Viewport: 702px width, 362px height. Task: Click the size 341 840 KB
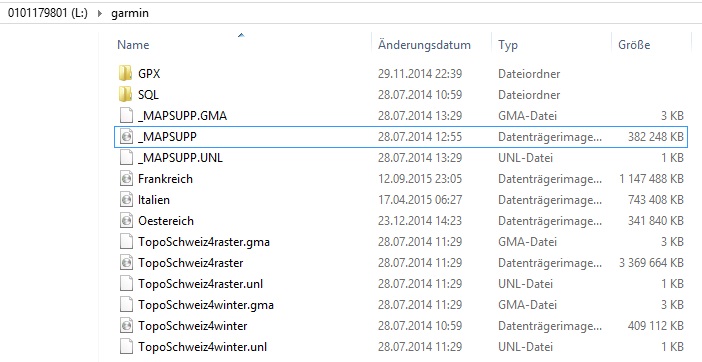(656, 221)
